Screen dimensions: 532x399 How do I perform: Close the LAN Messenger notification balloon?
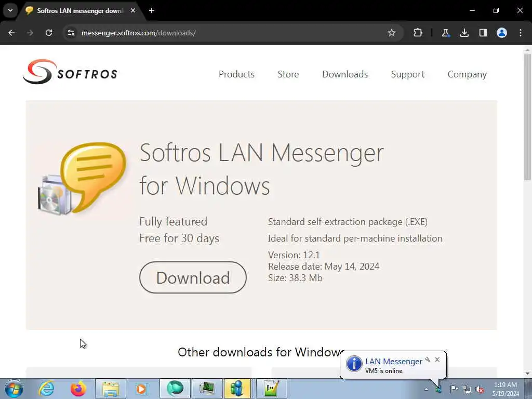437,360
